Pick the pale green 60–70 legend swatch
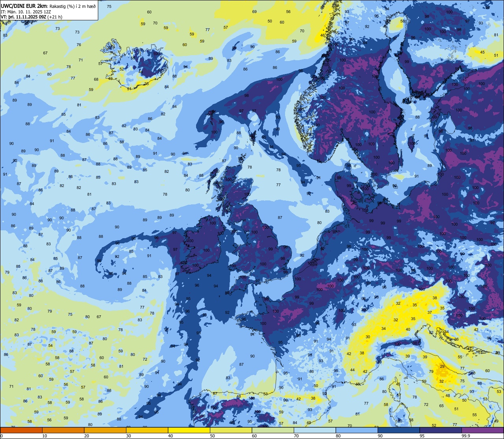Screen dimensions: 504x439 (273, 430)
